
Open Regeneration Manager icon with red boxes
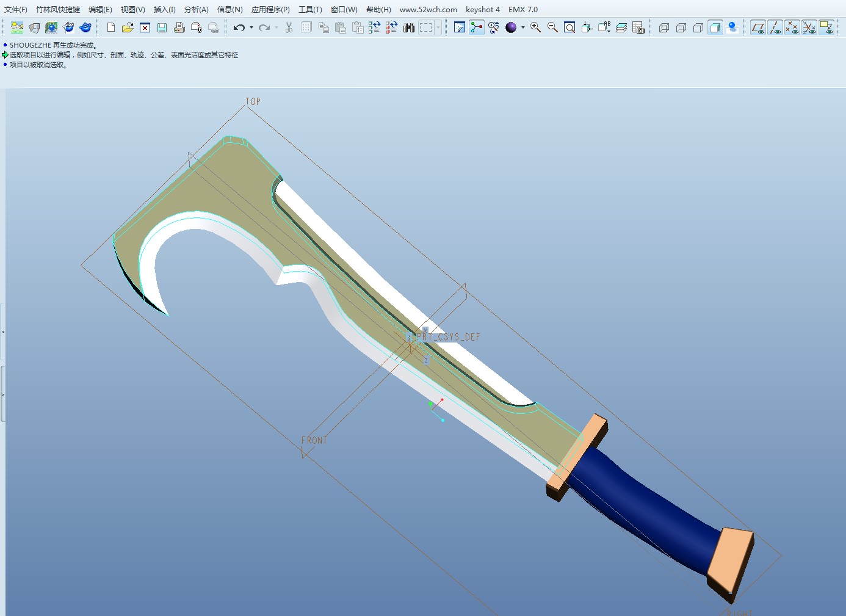click(x=392, y=27)
